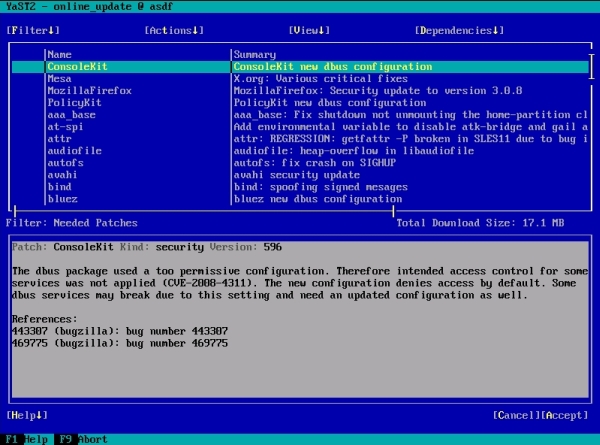This screenshot has height=445, width=600.
Task: Select the bluez patch row
Action: 300,199
